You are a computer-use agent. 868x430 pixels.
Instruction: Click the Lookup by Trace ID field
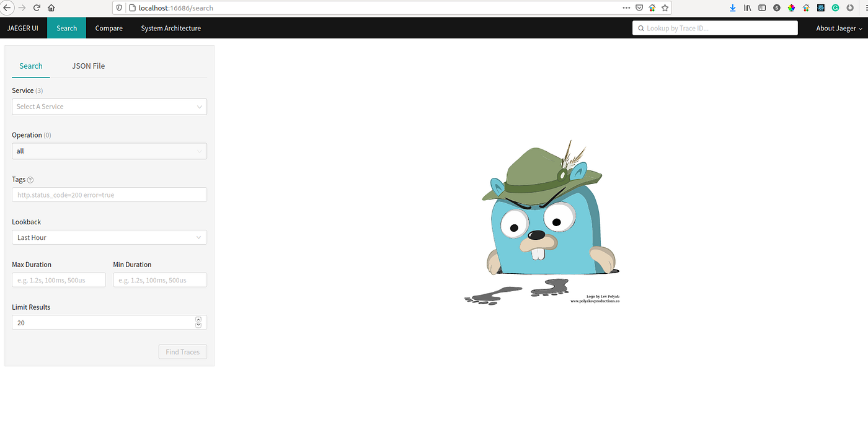715,28
